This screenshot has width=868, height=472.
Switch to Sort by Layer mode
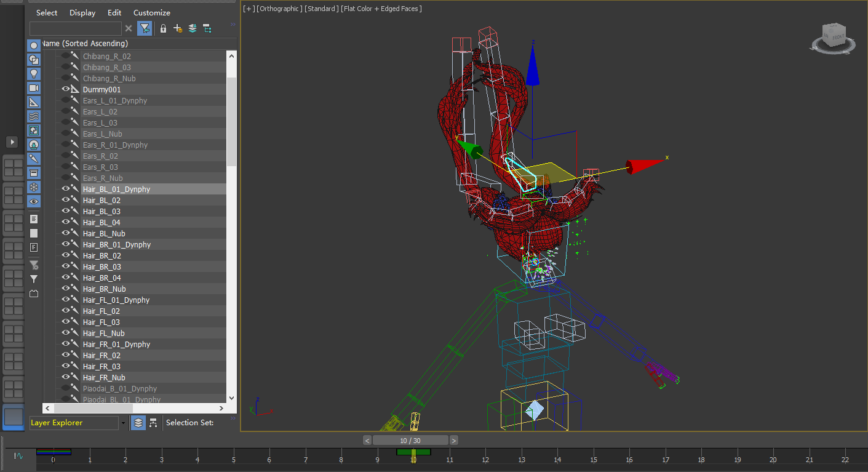[138, 423]
